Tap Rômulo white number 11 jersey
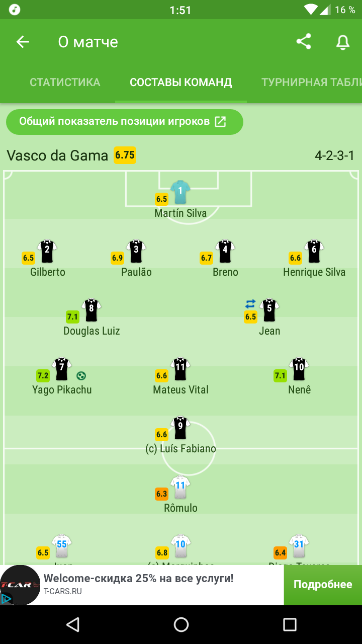 pyautogui.click(x=180, y=487)
